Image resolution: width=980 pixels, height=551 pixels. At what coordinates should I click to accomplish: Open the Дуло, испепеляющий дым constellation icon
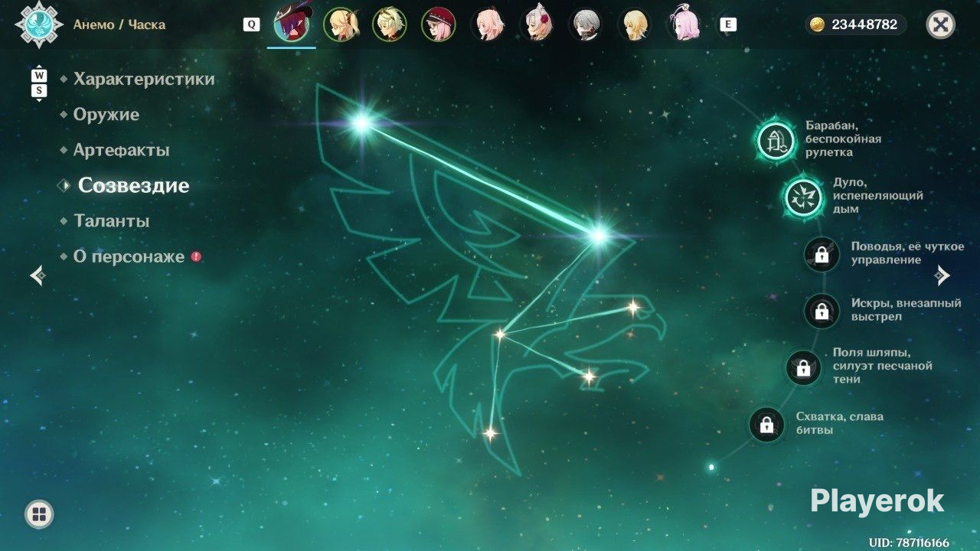coord(803,197)
